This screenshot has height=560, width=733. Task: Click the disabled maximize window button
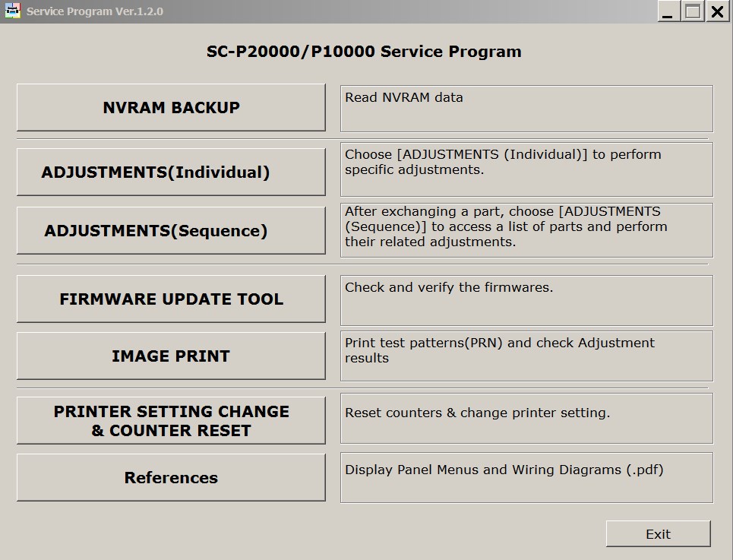click(692, 11)
